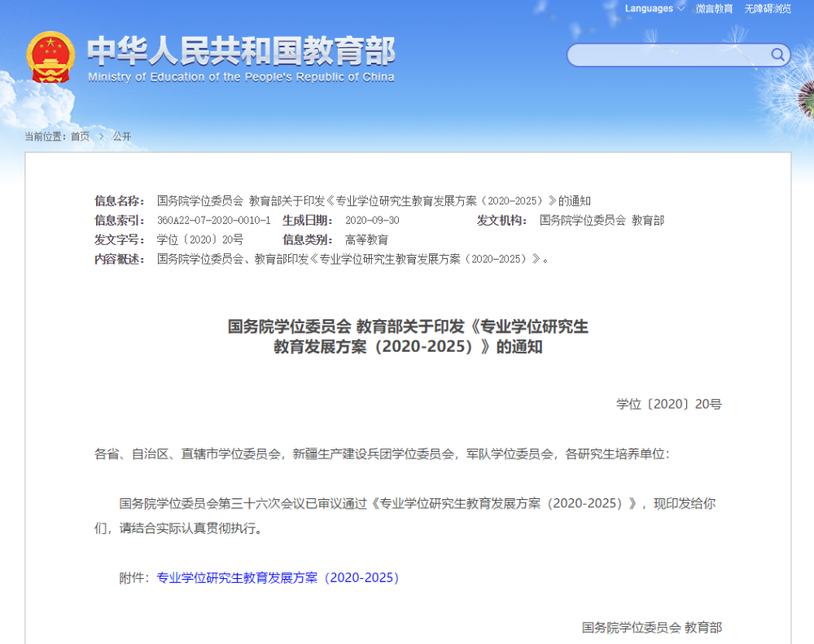Click the 信息索引 label
814x644 pixels.
click(x=120, y=220)
